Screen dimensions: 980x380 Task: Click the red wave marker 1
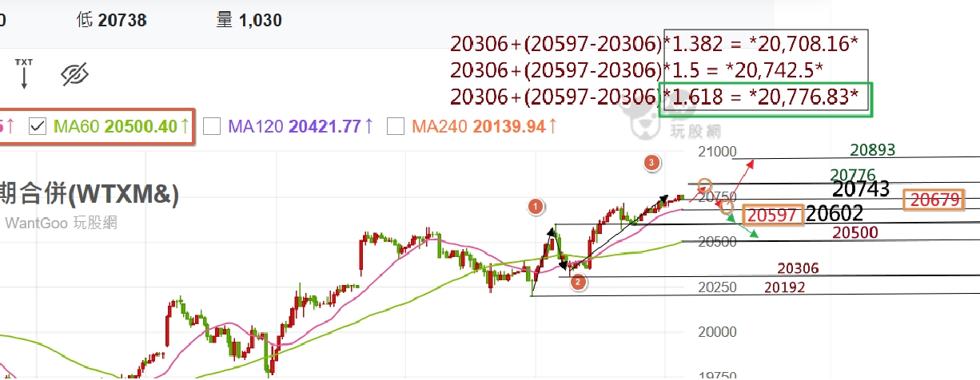click(536, 207)
